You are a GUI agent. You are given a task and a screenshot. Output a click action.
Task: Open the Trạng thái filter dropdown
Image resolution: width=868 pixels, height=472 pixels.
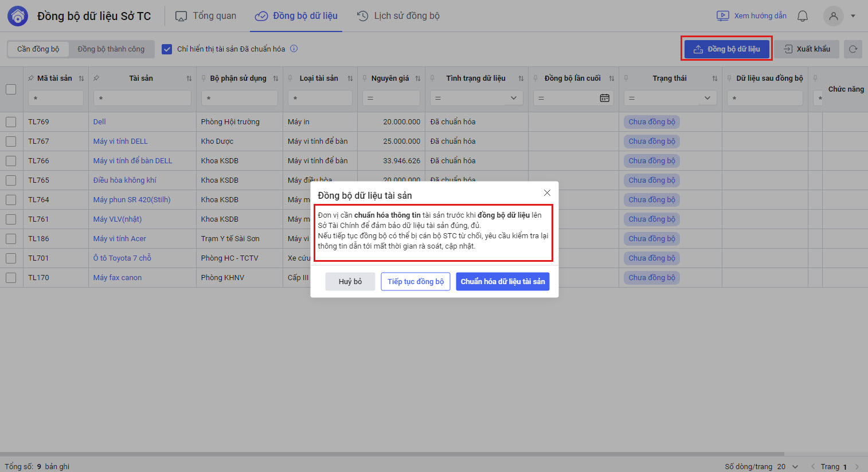[x=707, y=98]
